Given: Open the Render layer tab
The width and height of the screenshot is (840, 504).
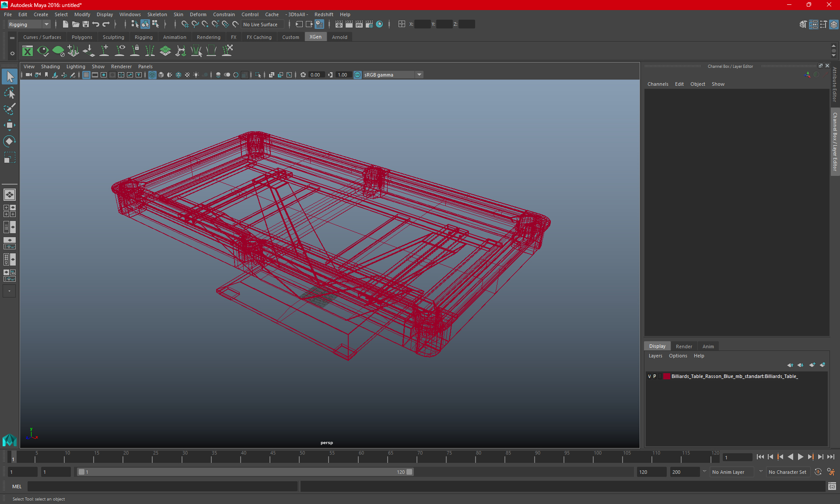Looking at the screenshot, I should (684, 346).
